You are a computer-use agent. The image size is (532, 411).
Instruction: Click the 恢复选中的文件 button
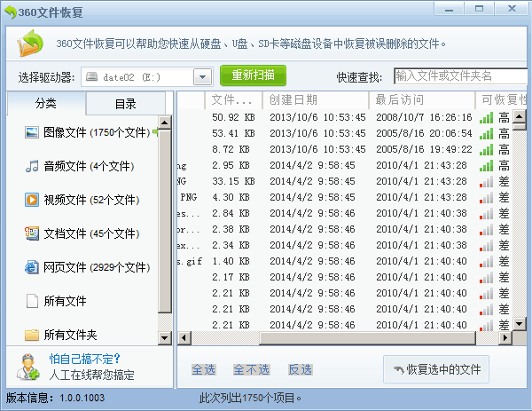pos(436,369)
